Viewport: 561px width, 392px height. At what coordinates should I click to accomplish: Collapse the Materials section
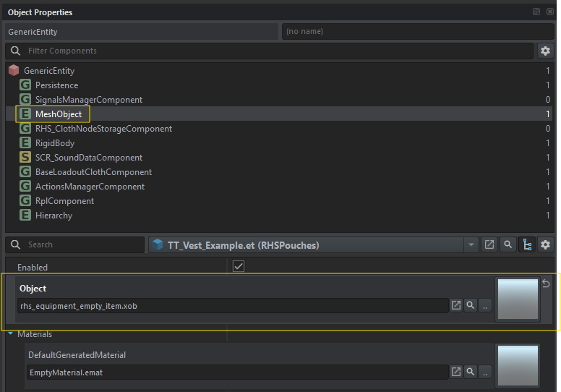point(11,334)
